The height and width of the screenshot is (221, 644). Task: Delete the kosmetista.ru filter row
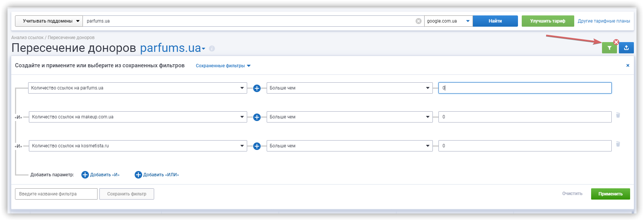point(618,144)
